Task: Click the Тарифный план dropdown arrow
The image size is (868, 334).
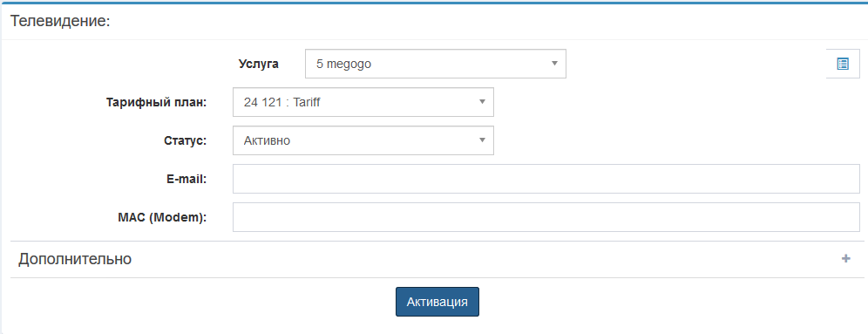Action: [482, 102]
